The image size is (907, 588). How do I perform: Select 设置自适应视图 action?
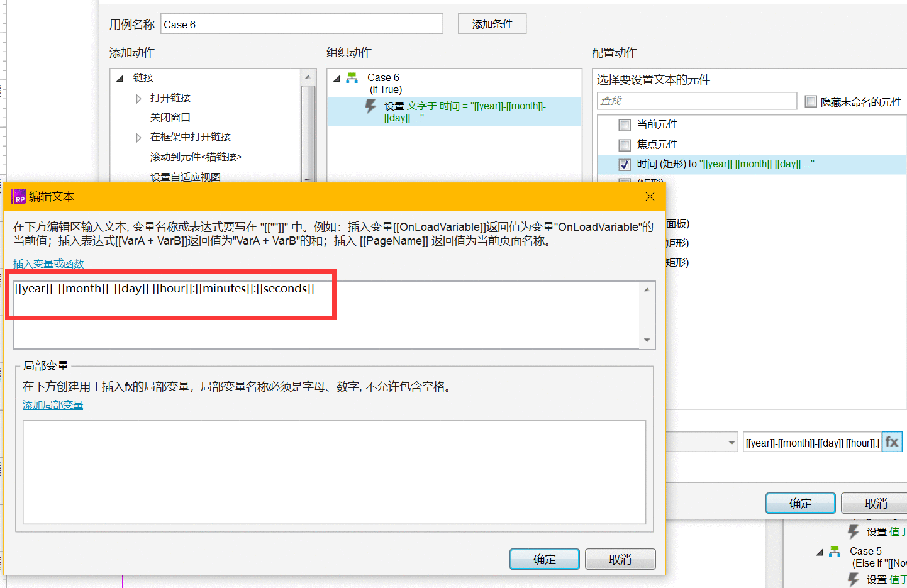click(x=185, y=177)
